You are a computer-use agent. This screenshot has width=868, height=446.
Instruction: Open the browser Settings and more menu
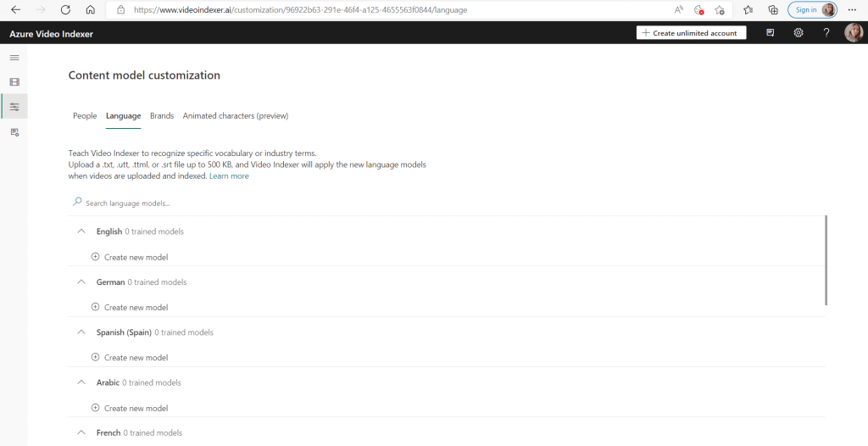click(x=852, y=9)
